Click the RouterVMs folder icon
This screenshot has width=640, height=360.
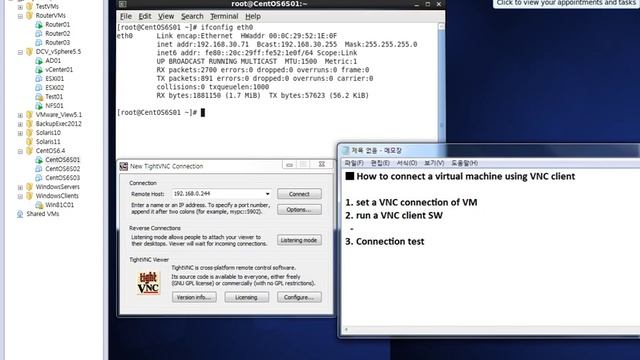point(29,16)
